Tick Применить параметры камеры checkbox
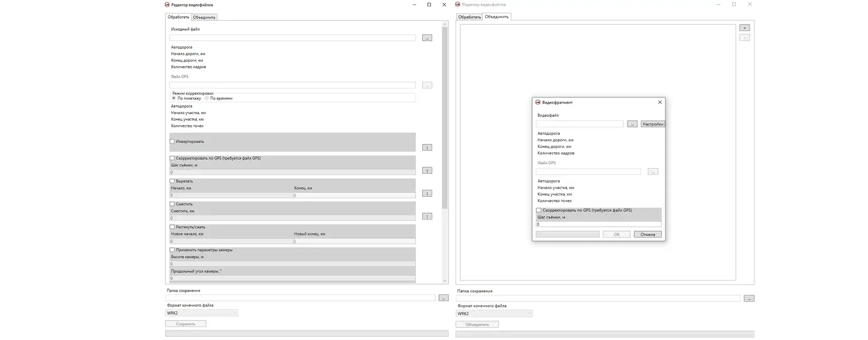The width and height of the screenshot is (868, 340). pyautogui.click(x=172, y=250)
